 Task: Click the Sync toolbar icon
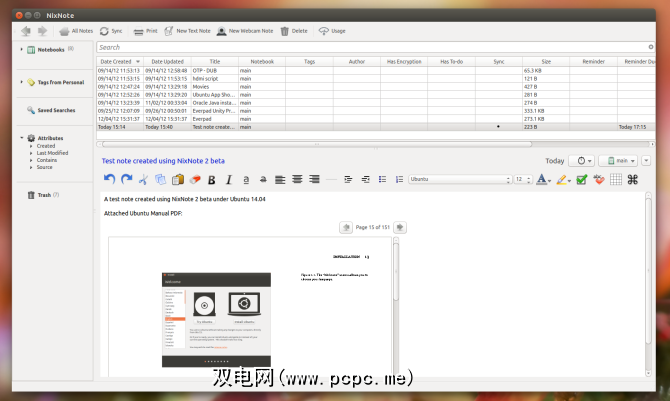[108, 31]
